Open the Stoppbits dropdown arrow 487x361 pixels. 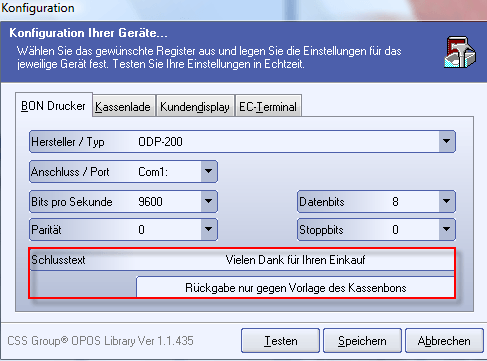[x=446, y=229]
